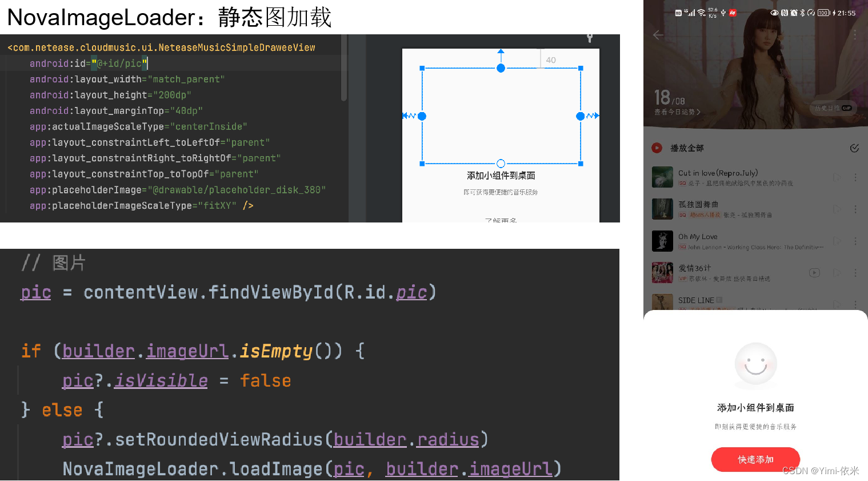Tap the multi-select check icon right of 播放全部
Screen dimensions: 868x481
tap(854, 148)
